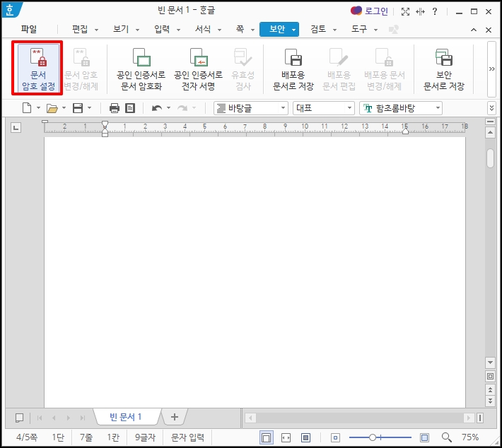The height and width of the screenshot is (448, 502).
Task: Click 공인 인증서로 전자 서명 icon
Action: tap(199, 57)
